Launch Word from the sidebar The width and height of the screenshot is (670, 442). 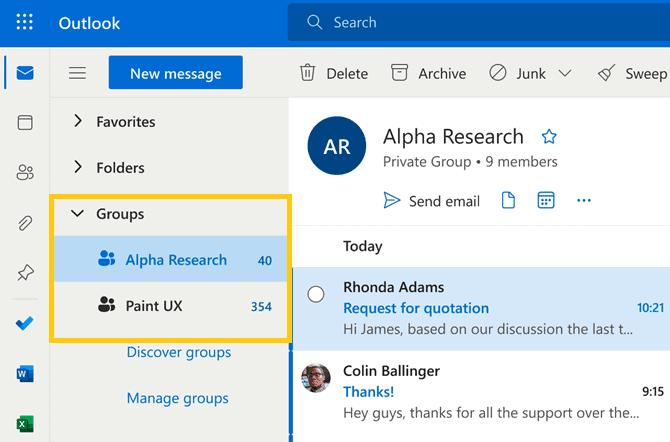[25, 374]
